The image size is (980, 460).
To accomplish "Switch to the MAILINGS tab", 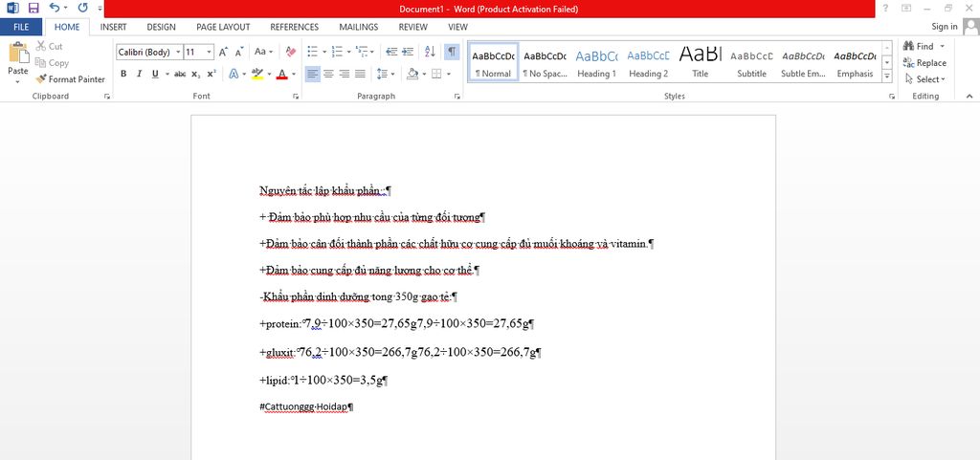I will pos(359,27).
